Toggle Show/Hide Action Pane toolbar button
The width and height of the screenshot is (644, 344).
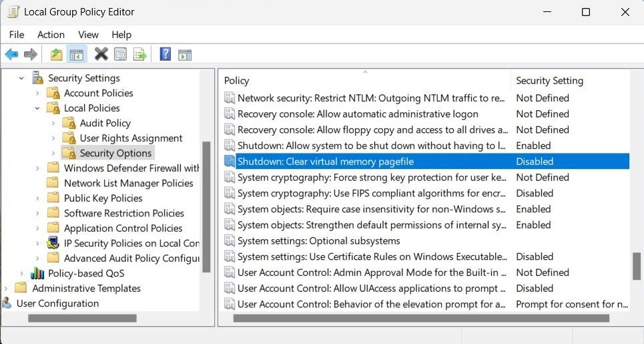click(x=185, y=54)
